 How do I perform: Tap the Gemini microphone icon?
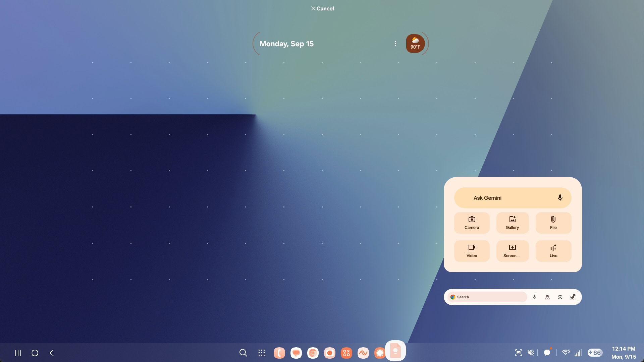tap(560, 198)
